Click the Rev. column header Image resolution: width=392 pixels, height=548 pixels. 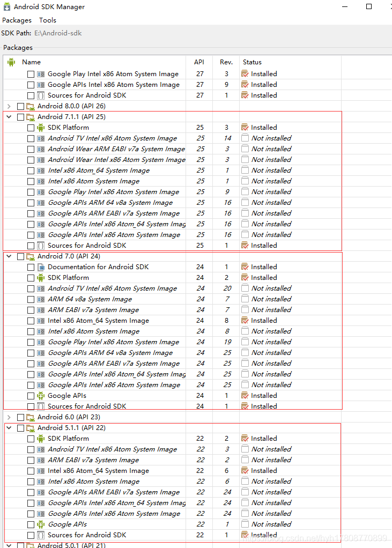click(226, 62)
